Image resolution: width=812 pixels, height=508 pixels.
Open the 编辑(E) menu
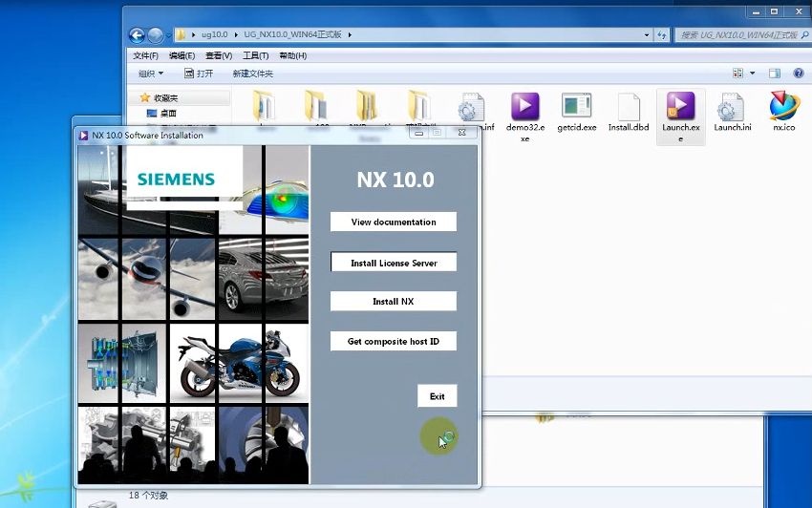click(x=182, y=55)
